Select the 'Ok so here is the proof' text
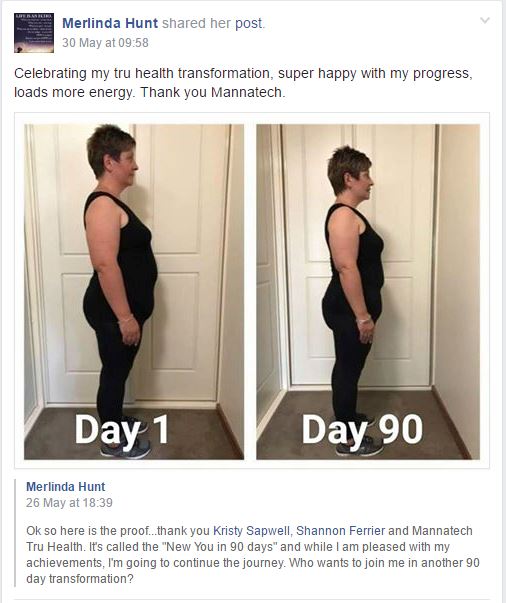Screen dimensions: 506x603 click(x=87, y=531)
